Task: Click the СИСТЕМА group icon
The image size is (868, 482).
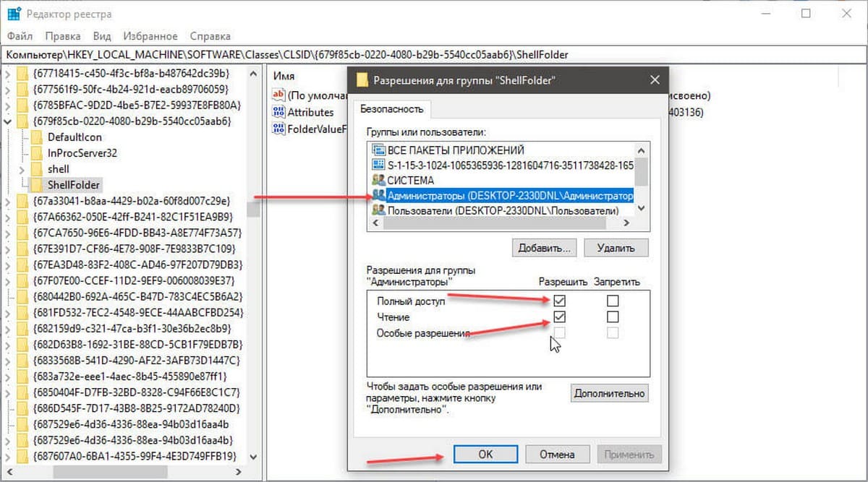Action: (378, 180)
